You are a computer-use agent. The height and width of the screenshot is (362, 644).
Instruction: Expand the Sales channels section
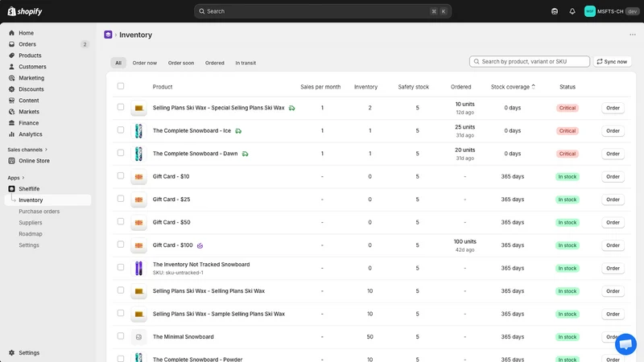[x=27, y=150]
